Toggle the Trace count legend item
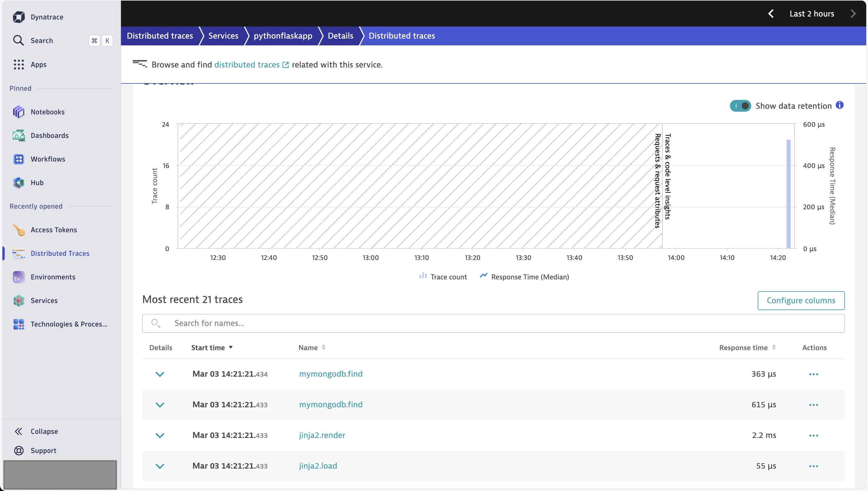 coord(443,276)
